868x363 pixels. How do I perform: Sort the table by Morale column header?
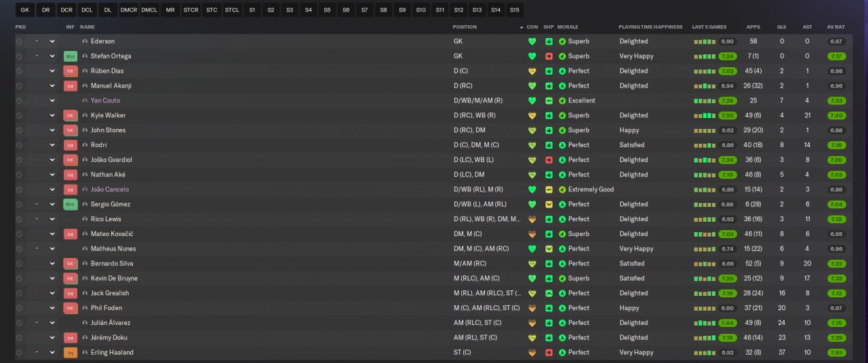(568, 27)
